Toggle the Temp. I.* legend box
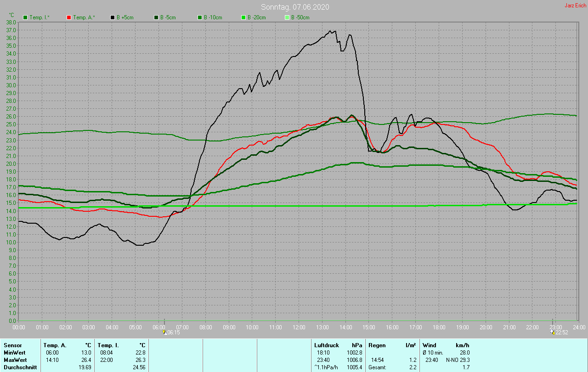 point(25,17)
